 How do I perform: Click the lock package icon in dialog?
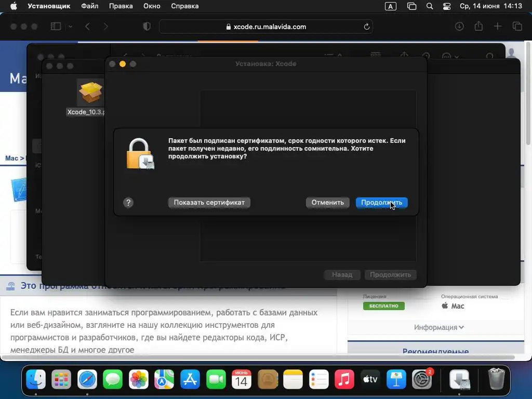point(140,154)
